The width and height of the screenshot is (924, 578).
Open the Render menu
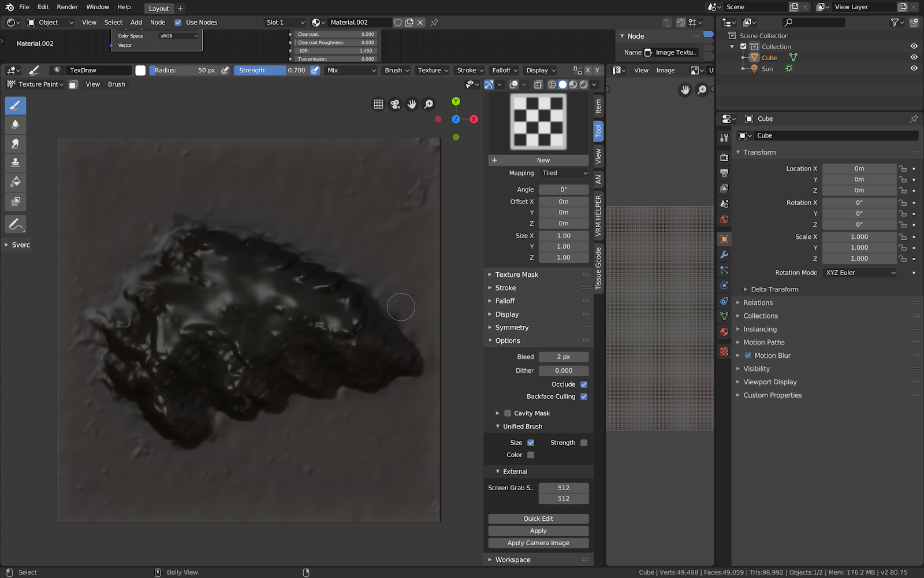[67, 7]
